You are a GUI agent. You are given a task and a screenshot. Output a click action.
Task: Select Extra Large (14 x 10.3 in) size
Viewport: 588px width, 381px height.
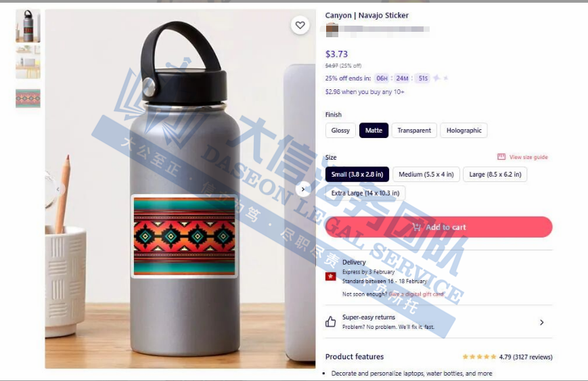(x=365, y=193)
